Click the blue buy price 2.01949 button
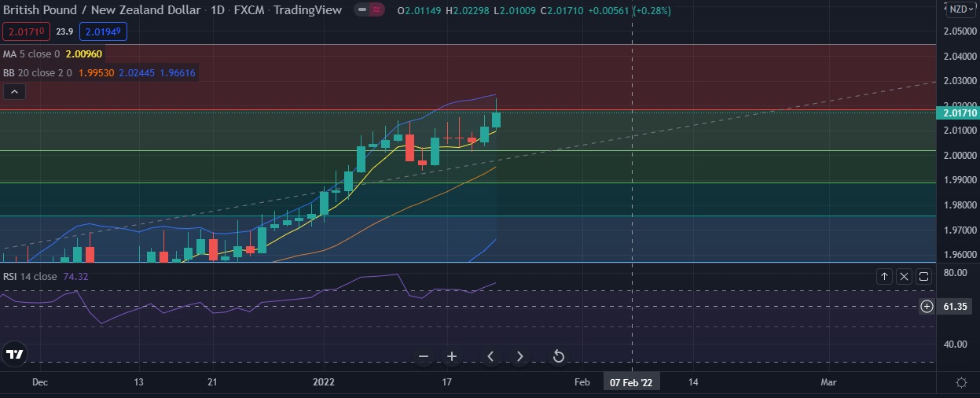 [103, 31]
